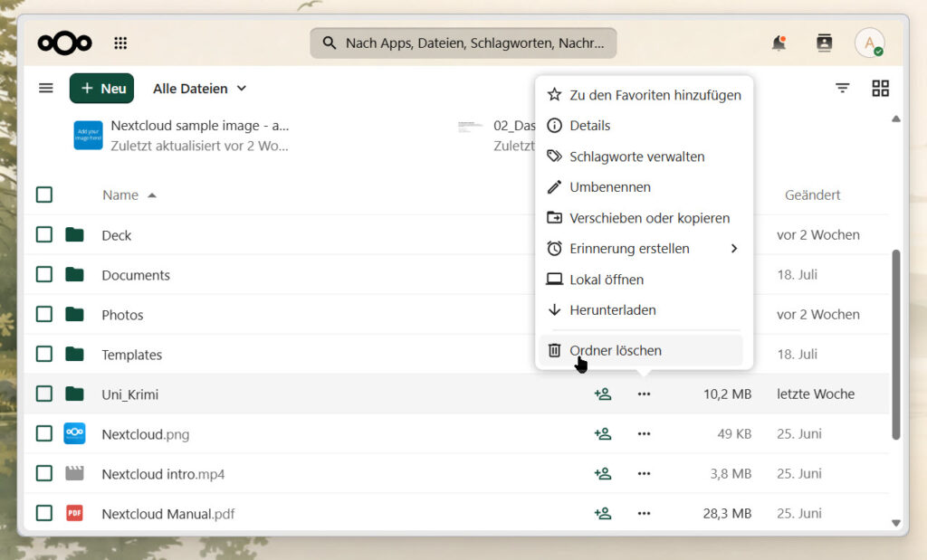927x560 pixels.
Task: Sort by the Name column arrow
Action: coord(152,195)
